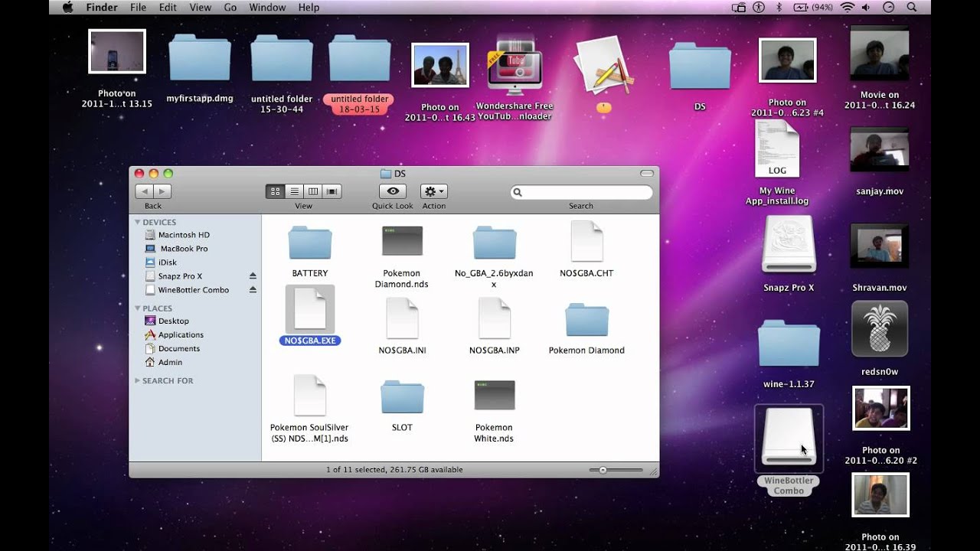Select the wine-1.1.37 desktop folder
The image size is (980, 551).
(789, 345)
